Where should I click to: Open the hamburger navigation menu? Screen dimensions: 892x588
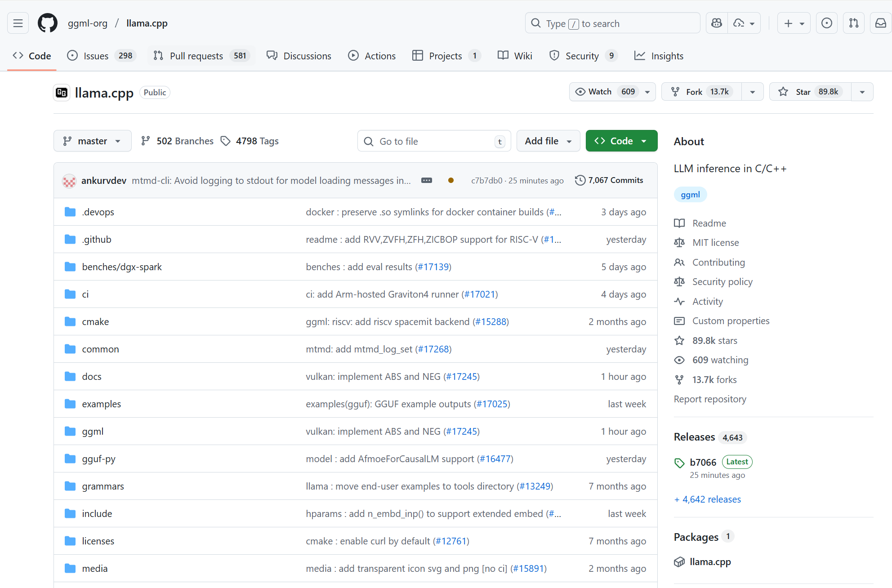click(x=18, y=23)
